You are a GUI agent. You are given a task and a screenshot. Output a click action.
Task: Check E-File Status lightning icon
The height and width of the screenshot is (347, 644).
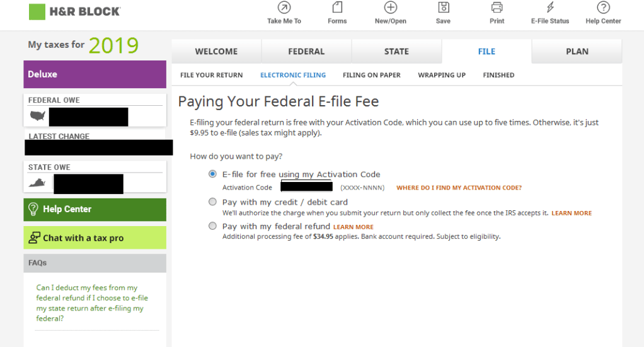tap(550, 8)
